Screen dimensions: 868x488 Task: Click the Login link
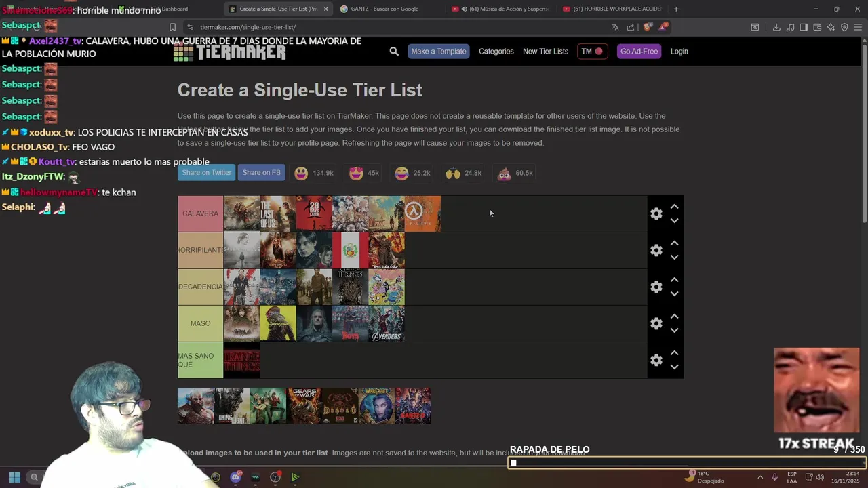point(679,52)
